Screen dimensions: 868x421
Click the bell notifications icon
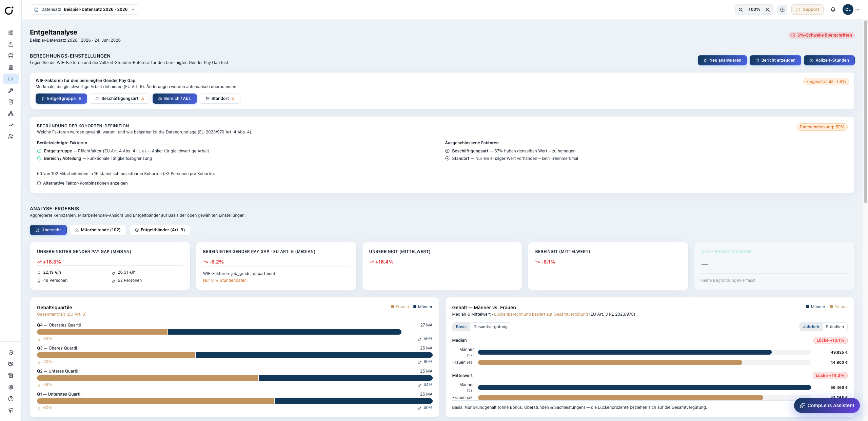pos(833,9)
